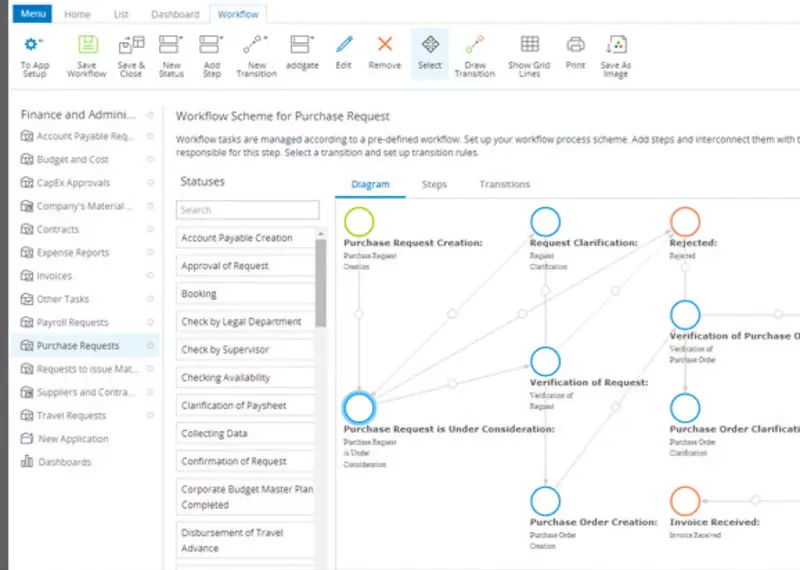Open Company's Material... in sidebar

coord(84,206)
